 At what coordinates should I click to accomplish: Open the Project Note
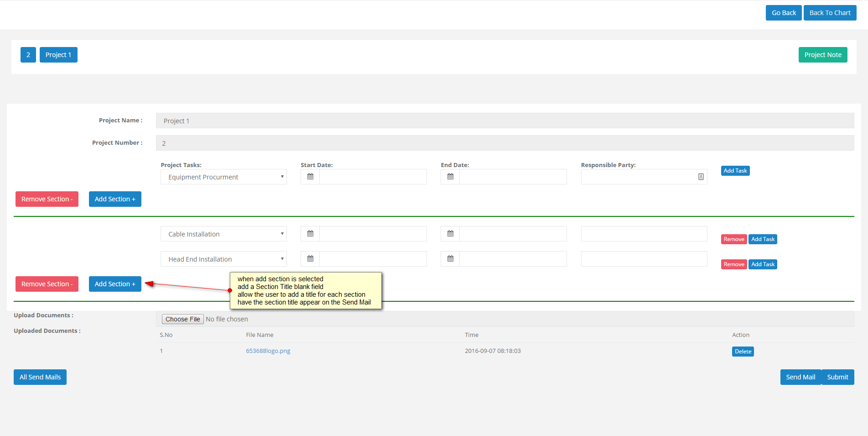(823, 55)
